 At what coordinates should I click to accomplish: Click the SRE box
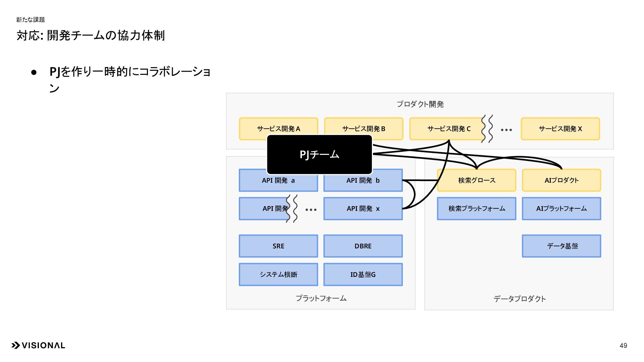pos(278,246)
